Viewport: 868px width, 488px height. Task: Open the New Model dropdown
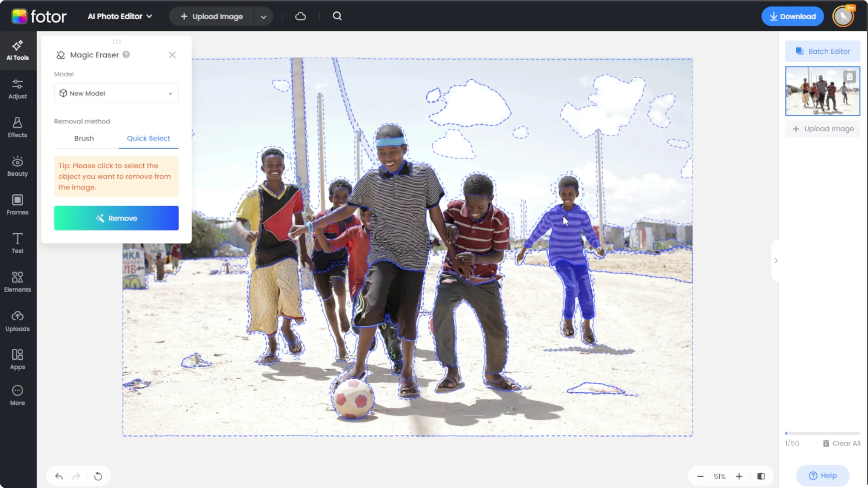(x=116, y=93)
